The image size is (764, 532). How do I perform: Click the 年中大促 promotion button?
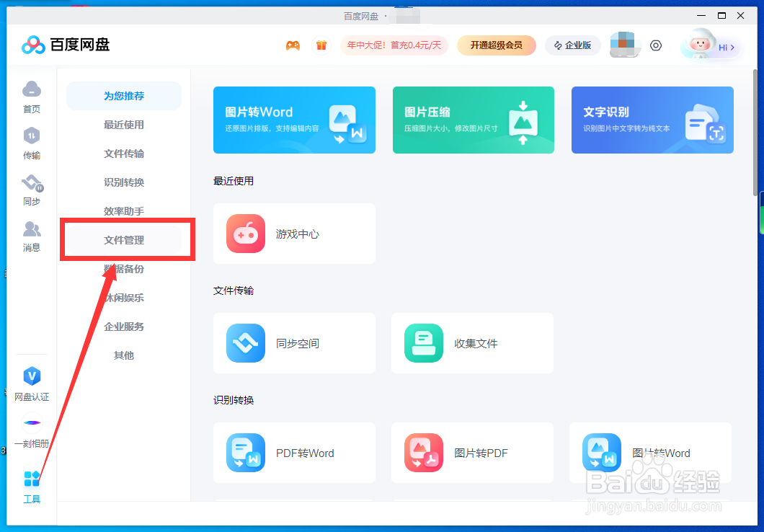(394, 45)
